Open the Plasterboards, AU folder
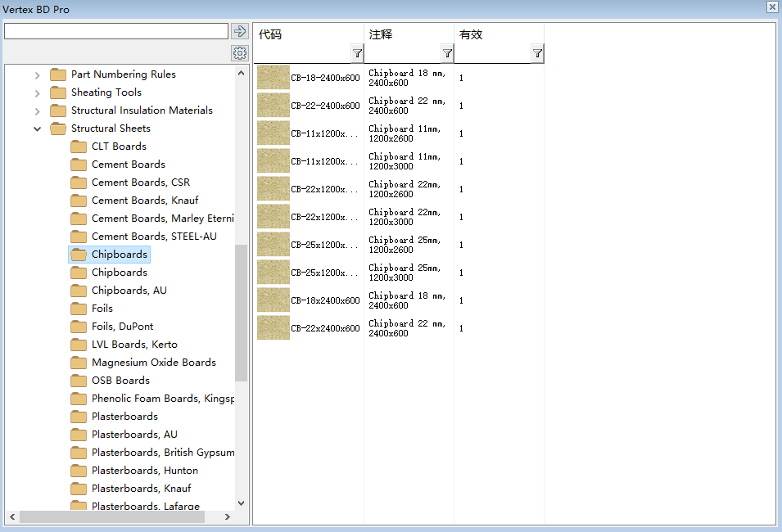Screen dimensions: 782x532 coord(134,435)
